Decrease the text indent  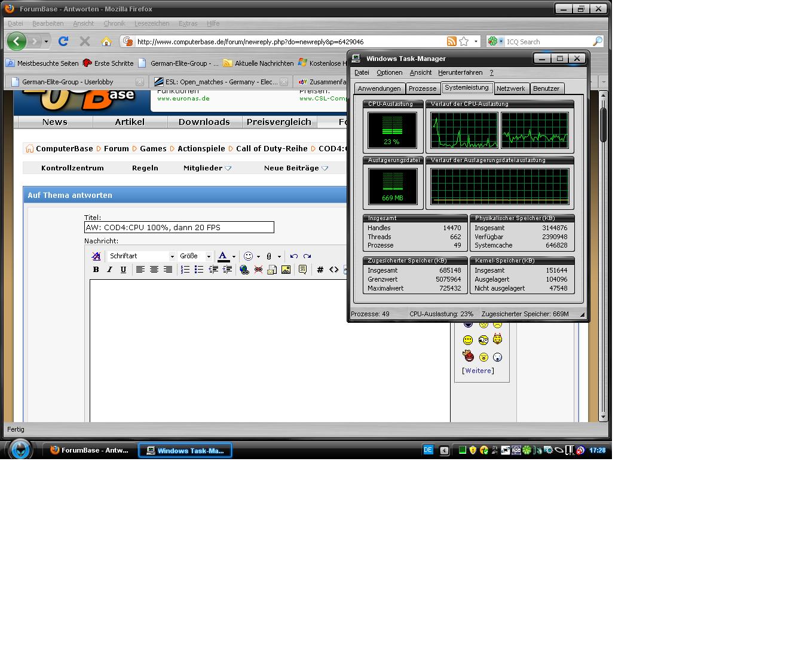[x=213, y=270]
